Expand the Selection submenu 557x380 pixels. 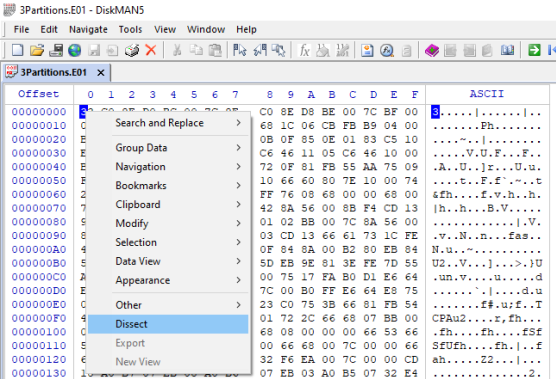(x=168, y=242)
